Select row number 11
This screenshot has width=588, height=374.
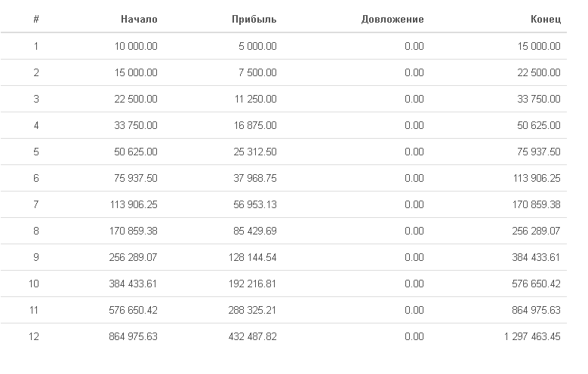pyautogui.click(x=35, y=310)
